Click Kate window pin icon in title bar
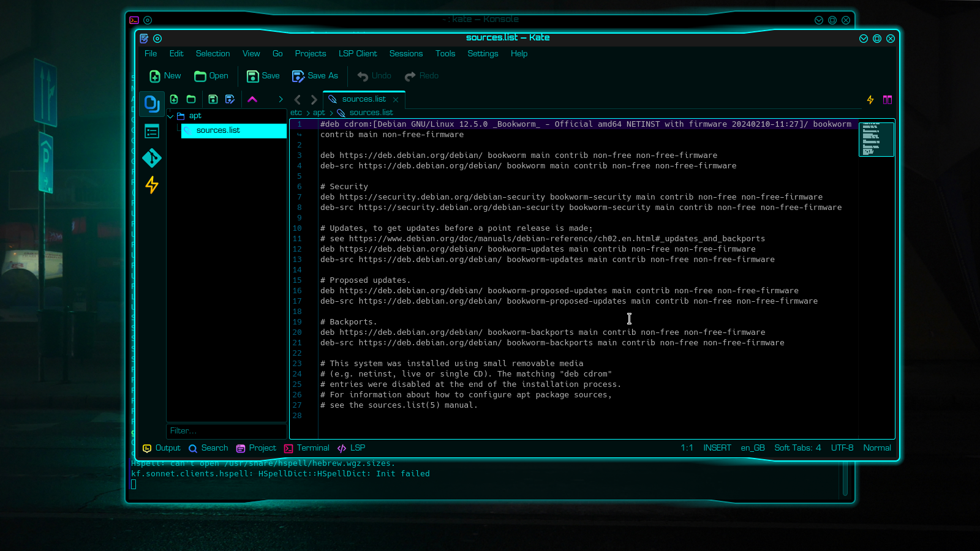Viewport: 980px width, 551px height. click(157, 39)
